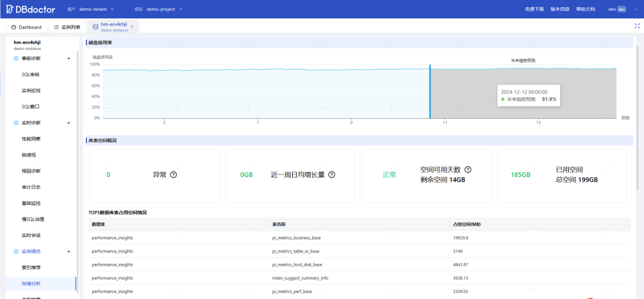The width and height of the screenshot is (644, 299).
Task: Click the 实时诊断 grid icon
Action: pyautogui.click(x=16, y=123)
